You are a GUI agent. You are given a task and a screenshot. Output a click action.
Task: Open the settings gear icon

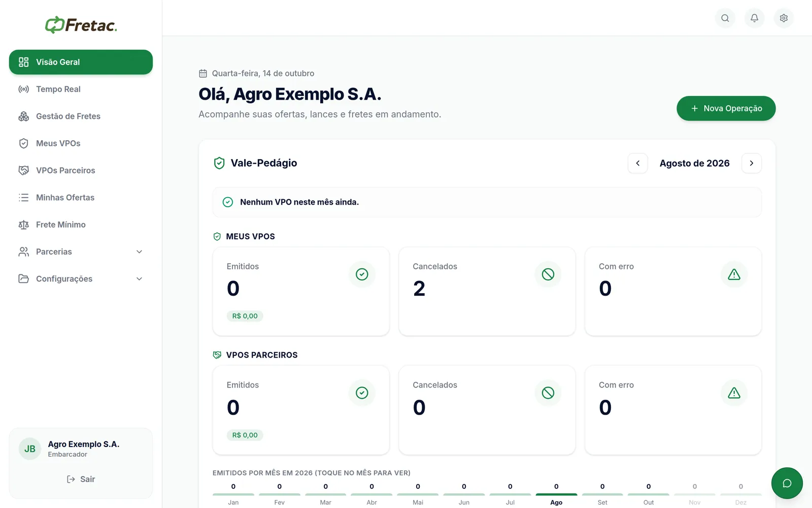tap(784, 18)
